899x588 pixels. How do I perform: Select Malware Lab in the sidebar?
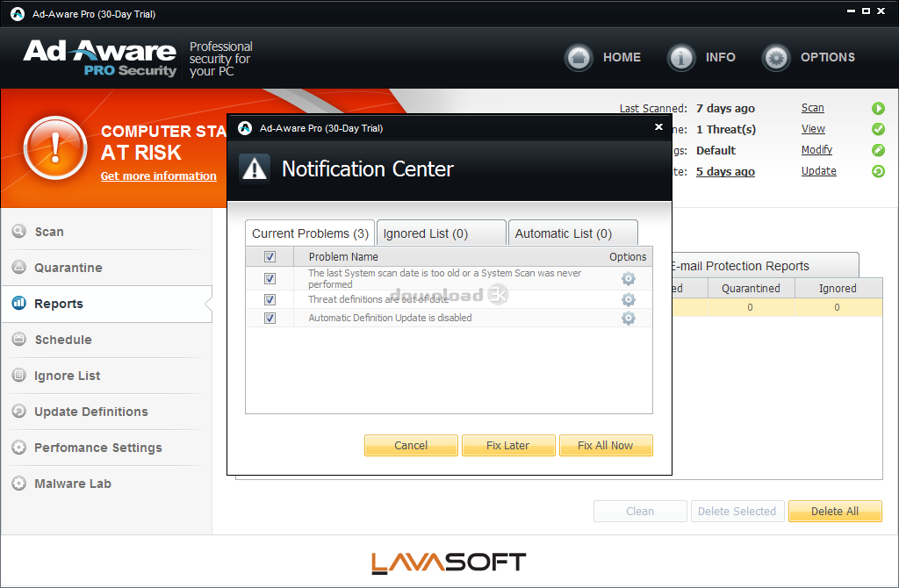click(x=72, y=484)
